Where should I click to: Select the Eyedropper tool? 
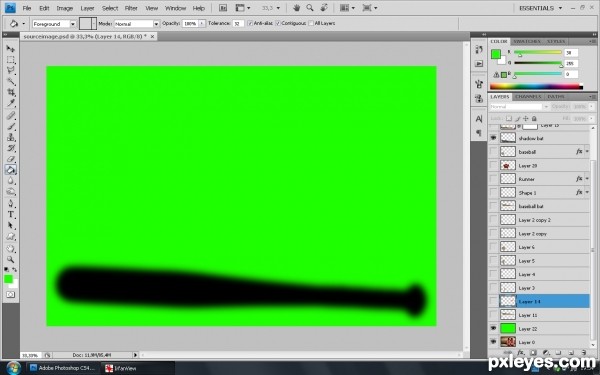pyautogui.click(x=11, y=103)
